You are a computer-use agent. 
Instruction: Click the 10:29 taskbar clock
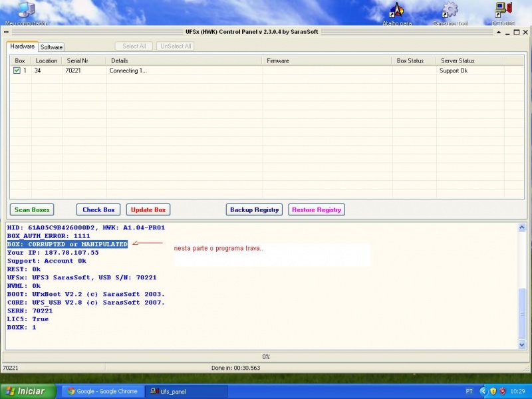(517, 391)
